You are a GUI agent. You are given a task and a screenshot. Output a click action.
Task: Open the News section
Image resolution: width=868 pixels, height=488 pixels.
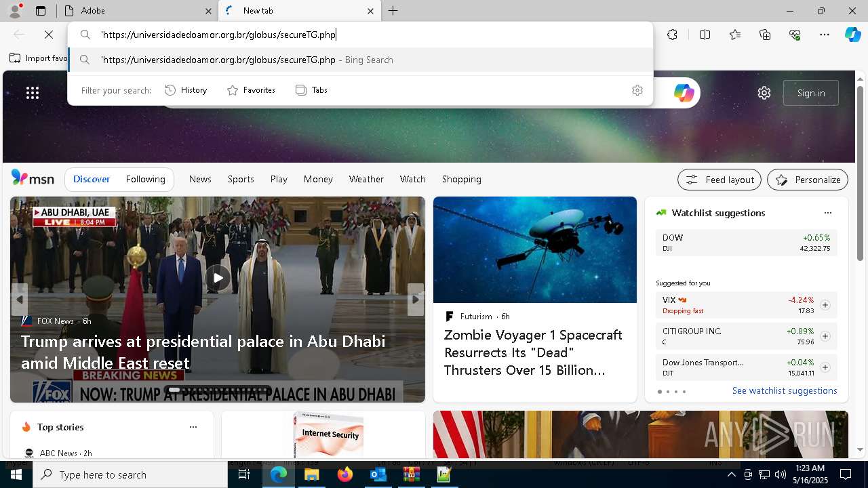[200, 179]
